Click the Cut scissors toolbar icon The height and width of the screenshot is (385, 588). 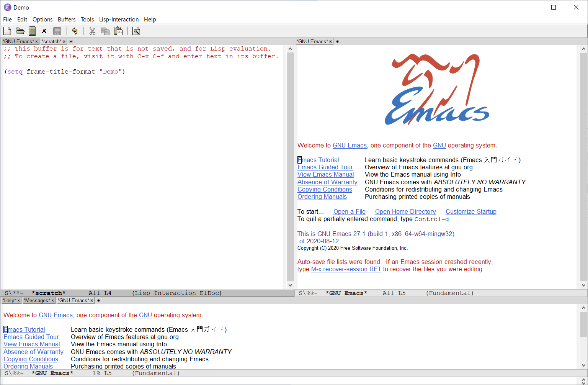92,31
